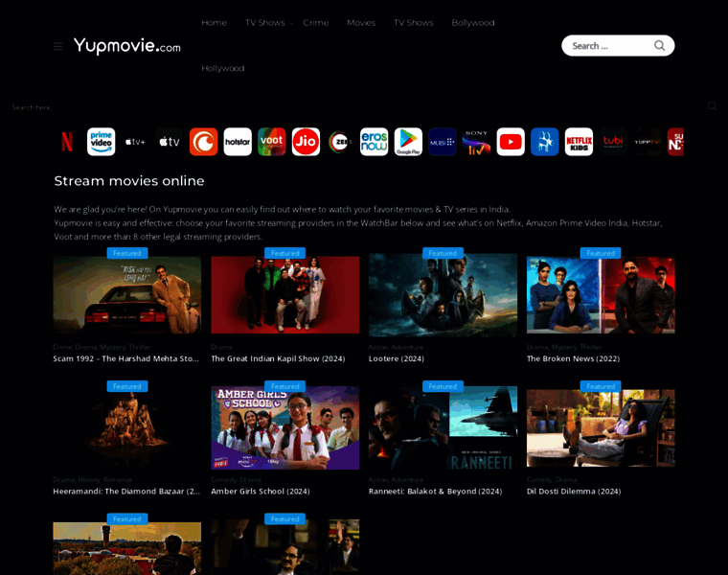Click the magnifier icon in the Search pill
Viewport: 728px width, 575px height.
point(659,45)
